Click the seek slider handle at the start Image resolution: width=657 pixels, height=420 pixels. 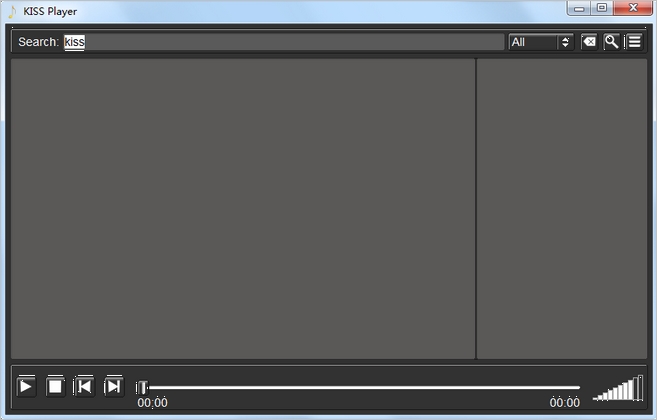coord(142,387)
